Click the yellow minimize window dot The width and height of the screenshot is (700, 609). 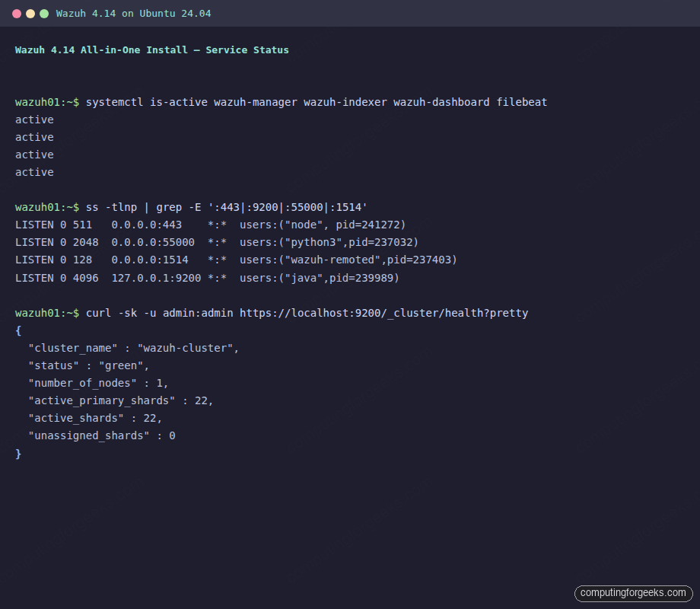tap(30, 14)
